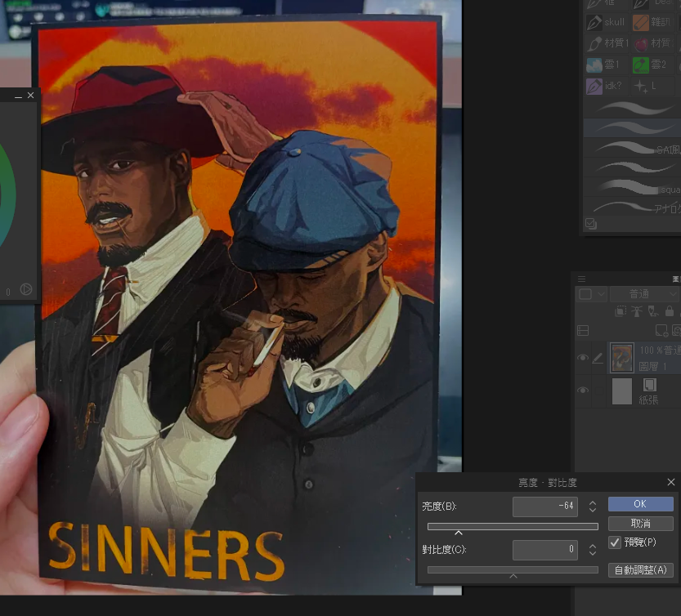
Task: Open the brightness value stepper arrows
Action: coord(593,507)
